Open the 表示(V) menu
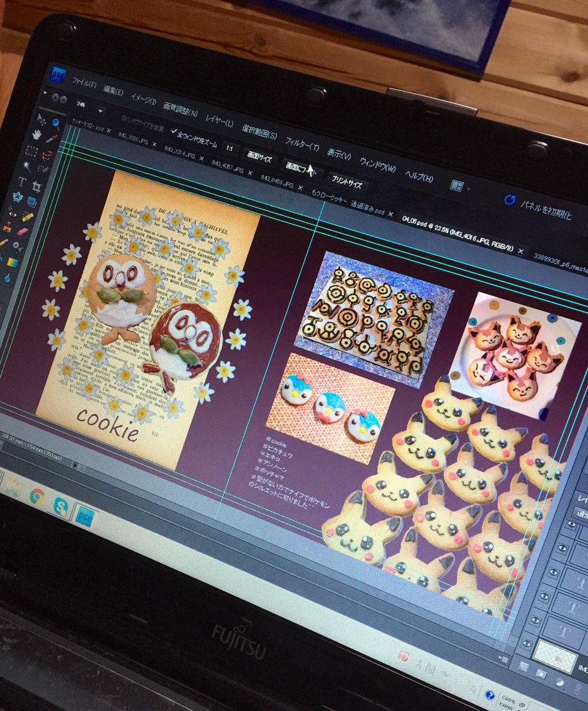The image size is (588, 711). coord(339,156)
